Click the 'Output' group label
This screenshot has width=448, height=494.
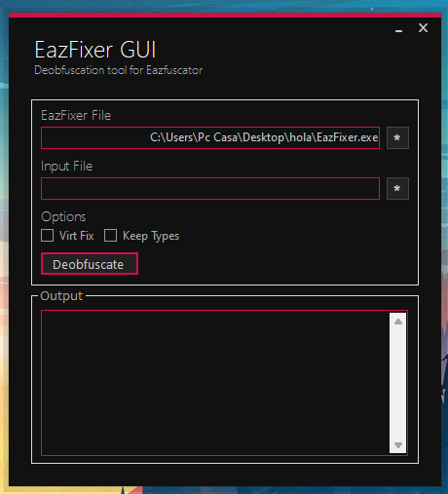61,296
